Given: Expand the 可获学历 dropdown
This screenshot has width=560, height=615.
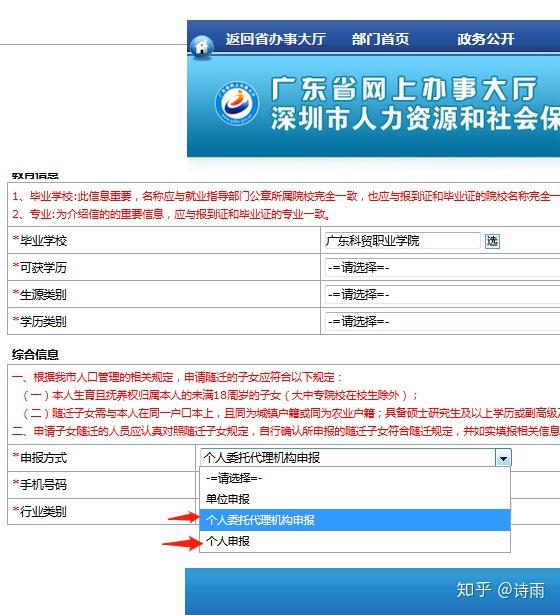Looking at the screenshot, I should 442,267.
